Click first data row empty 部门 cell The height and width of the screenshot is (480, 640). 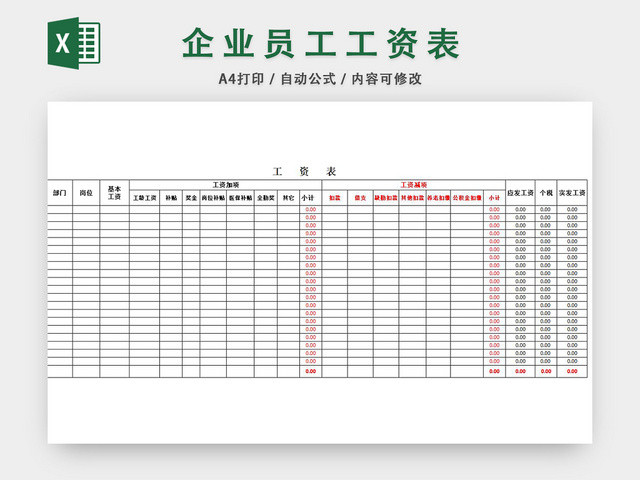tap(60, 209)
